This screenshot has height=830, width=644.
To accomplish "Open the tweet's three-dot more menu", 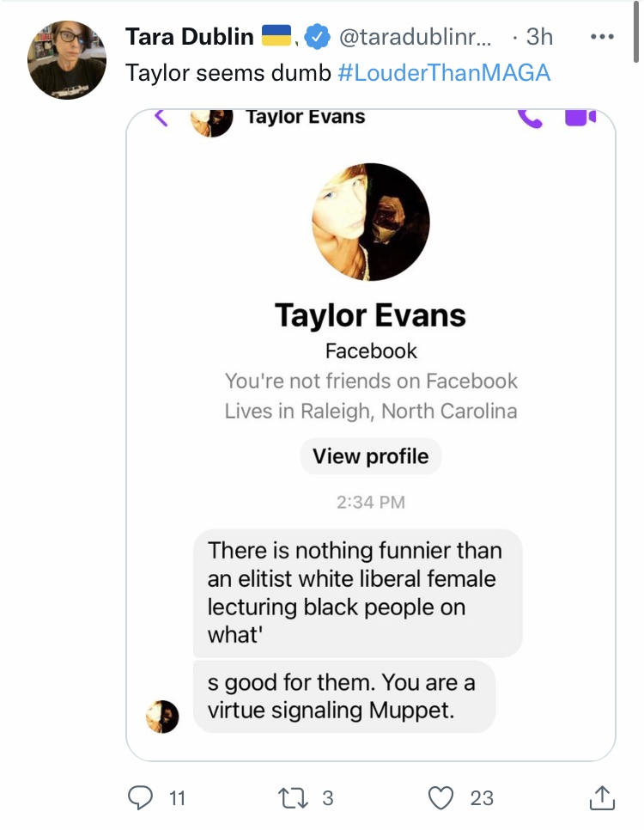I will pyautogui.click(x=602, y=37).
